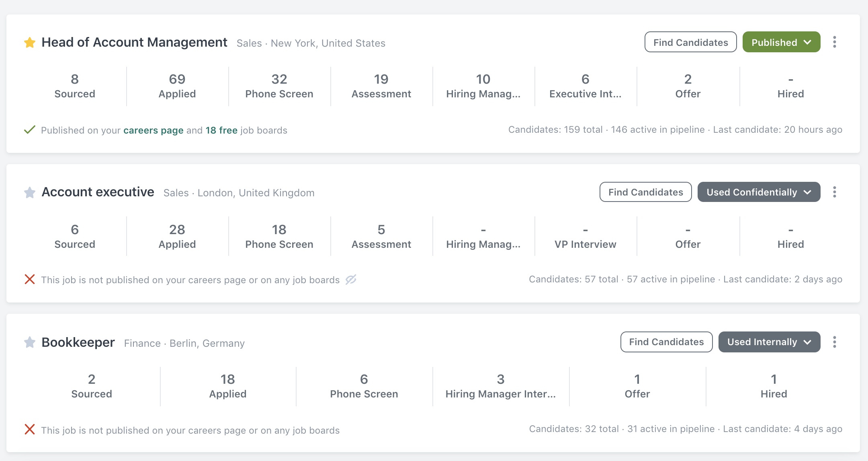Star the Bookkeeper job
Viewport: 868px width, 461px height.
click(x=30, y=342)
